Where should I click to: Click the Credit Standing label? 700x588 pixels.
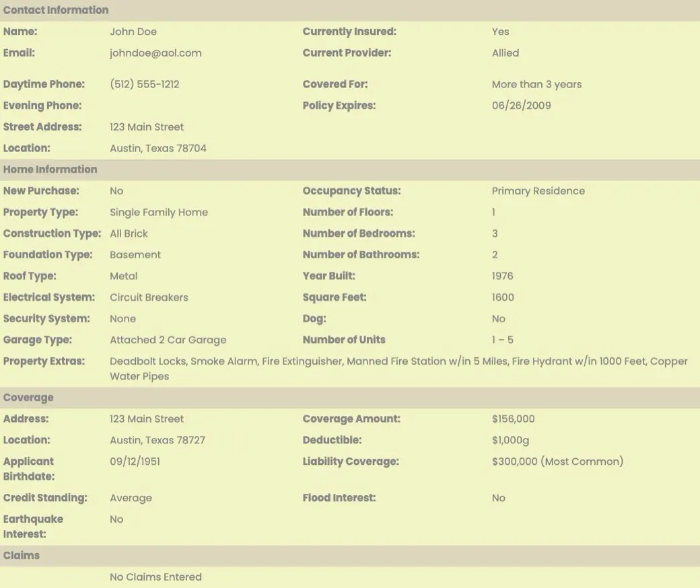coord(45,499)
